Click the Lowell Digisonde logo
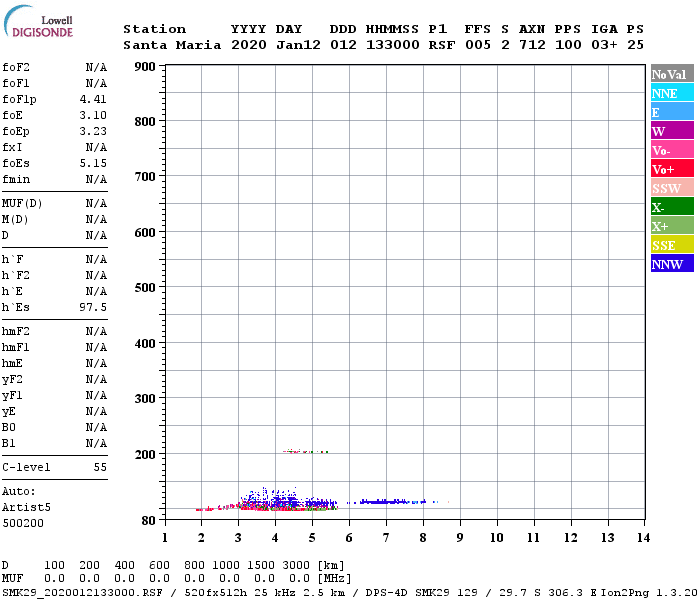This screenshot has width=700, height=600. tap(38, 21)
